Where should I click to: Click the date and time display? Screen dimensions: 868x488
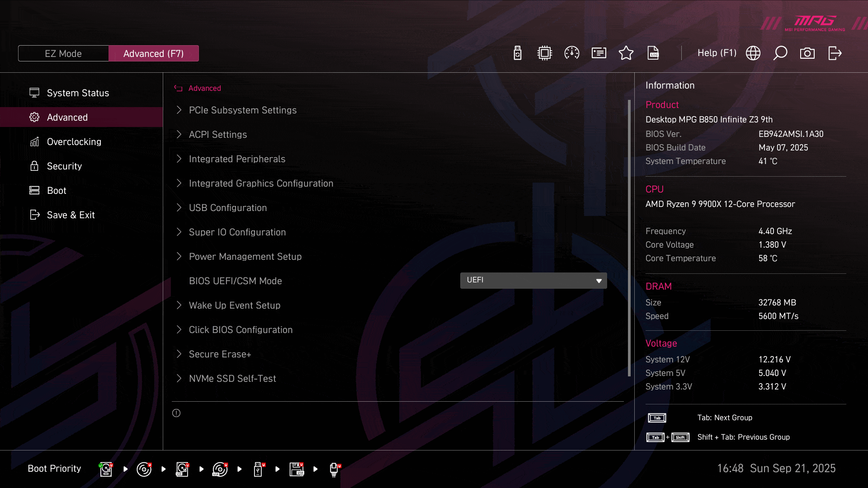pyautogui.click(x=776, y=468)
